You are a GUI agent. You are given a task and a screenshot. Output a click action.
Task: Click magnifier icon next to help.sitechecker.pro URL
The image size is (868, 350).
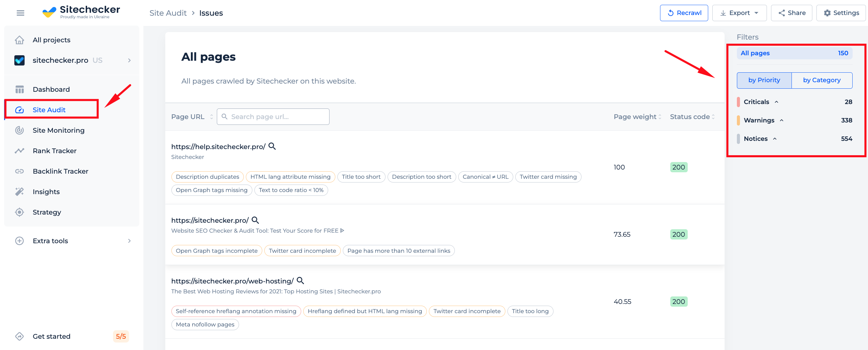pyautogui.click(x=272, y=146)
